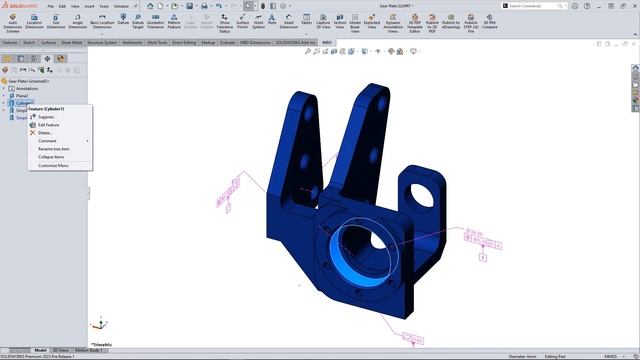
Task: Select the Gear Plate root tree item
Action: click(25, 81)
